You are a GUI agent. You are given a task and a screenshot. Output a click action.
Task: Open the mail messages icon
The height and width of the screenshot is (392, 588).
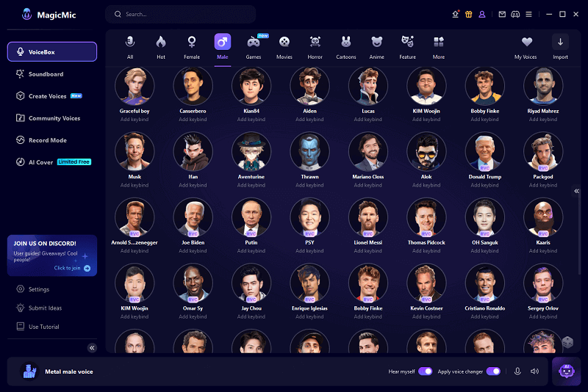[502, 14]
